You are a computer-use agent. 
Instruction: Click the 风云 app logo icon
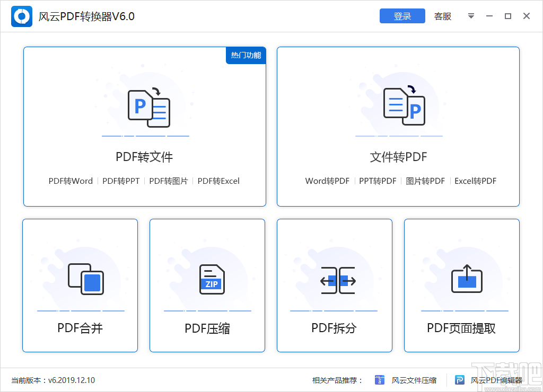(x=21, y=16)
